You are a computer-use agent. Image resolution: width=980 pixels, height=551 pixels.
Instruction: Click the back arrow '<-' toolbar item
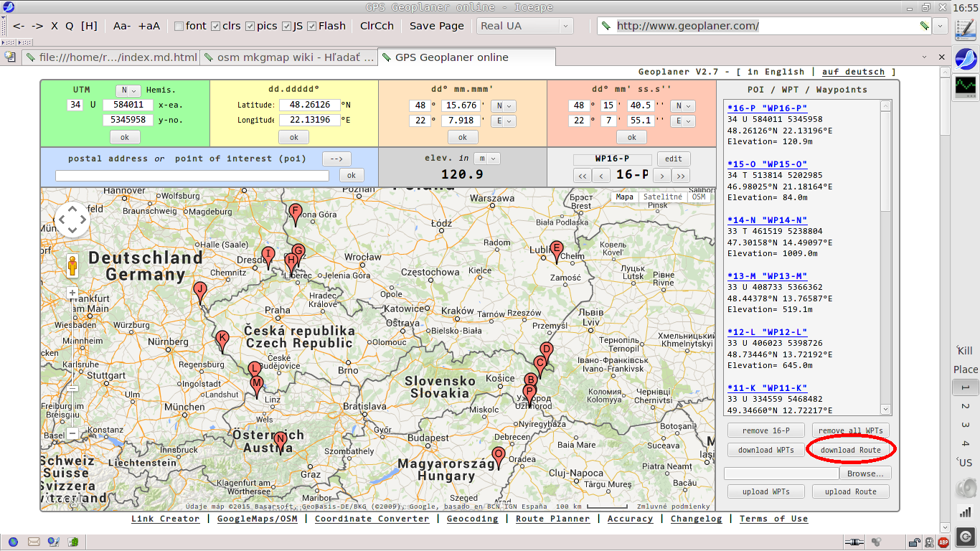tap(19, 26)
